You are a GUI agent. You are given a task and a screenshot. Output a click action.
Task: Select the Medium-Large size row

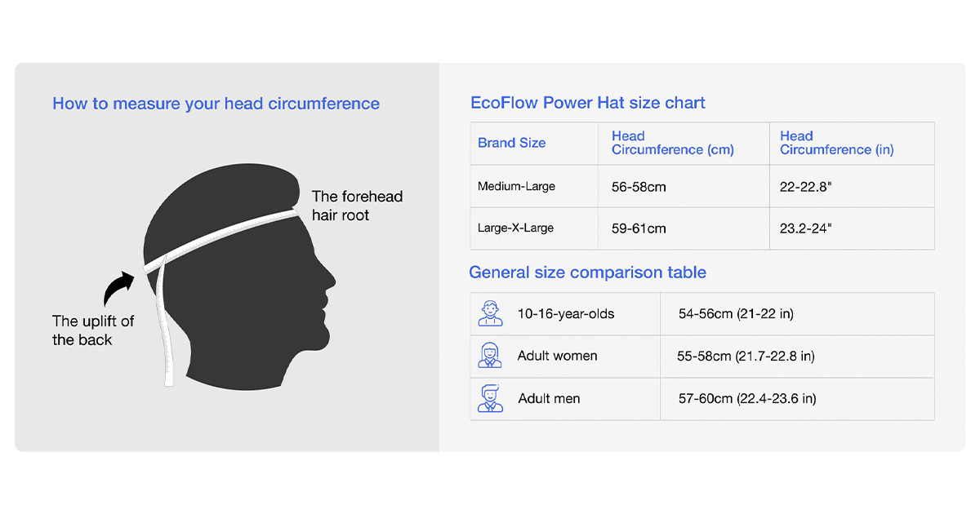702,186
